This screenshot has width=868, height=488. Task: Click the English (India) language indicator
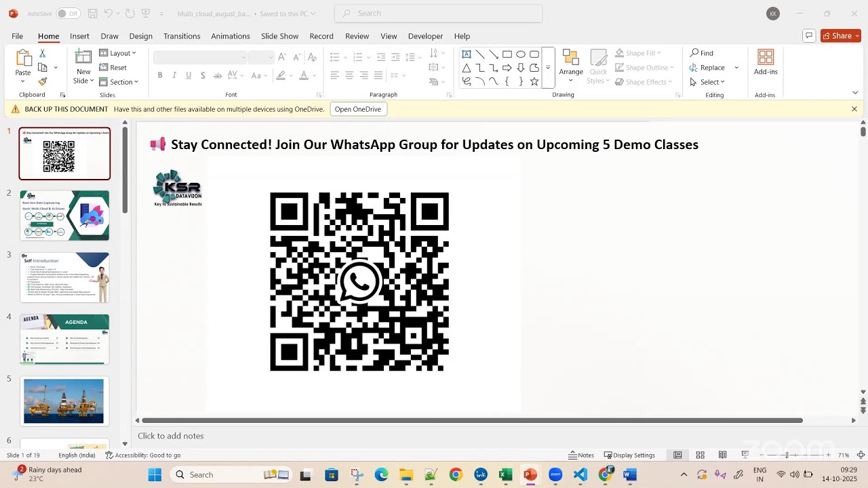pos(77,455)
